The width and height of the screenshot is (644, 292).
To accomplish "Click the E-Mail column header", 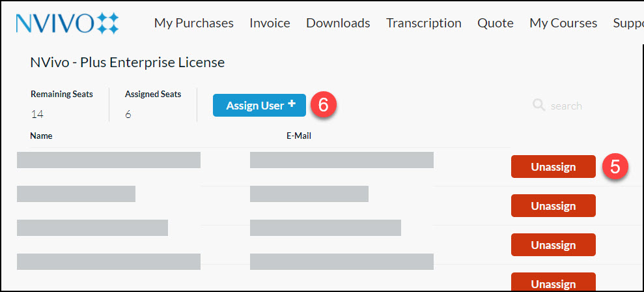I will click(299, 136).
